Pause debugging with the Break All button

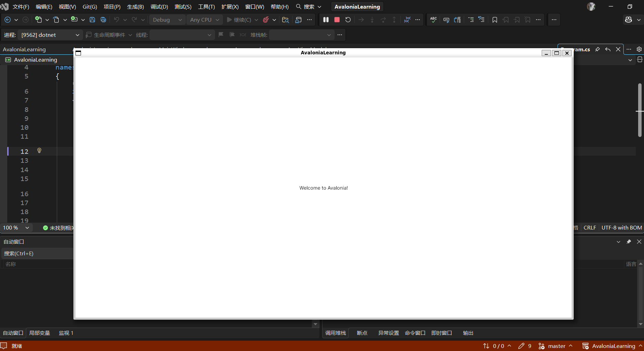(326, 20)
